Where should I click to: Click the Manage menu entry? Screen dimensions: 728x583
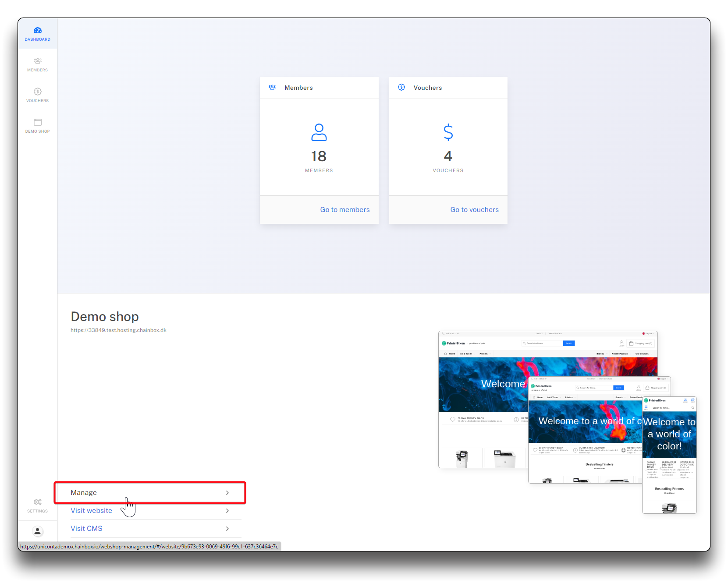[x=84, y=493]
